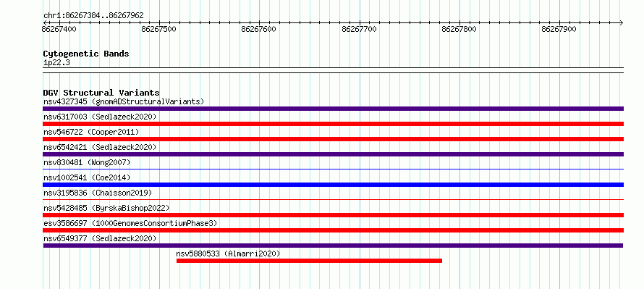Viewport: 644px width, 289px height.
Task: Select the nsv6542421 (Sedlazeck2020) label
Action: point(100,147)
